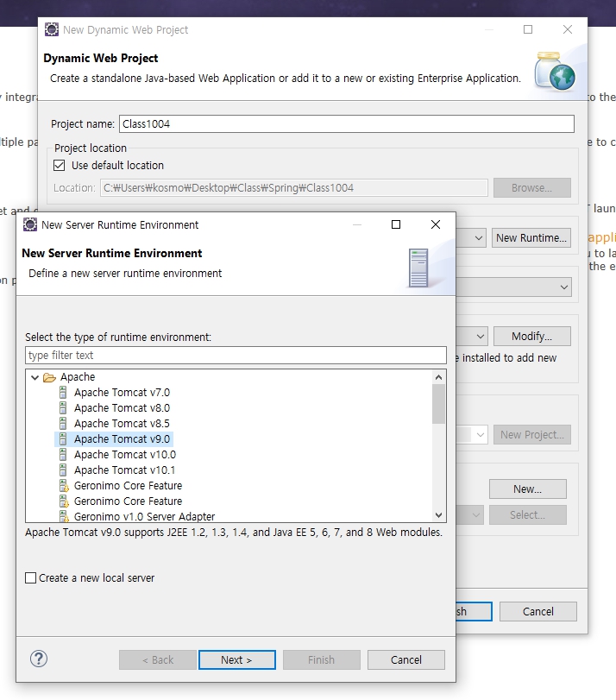The image size is (616, 700).
Task: Open the dropdown beside the Modify button
Action: pyautogui.click(x=481, y=336)
